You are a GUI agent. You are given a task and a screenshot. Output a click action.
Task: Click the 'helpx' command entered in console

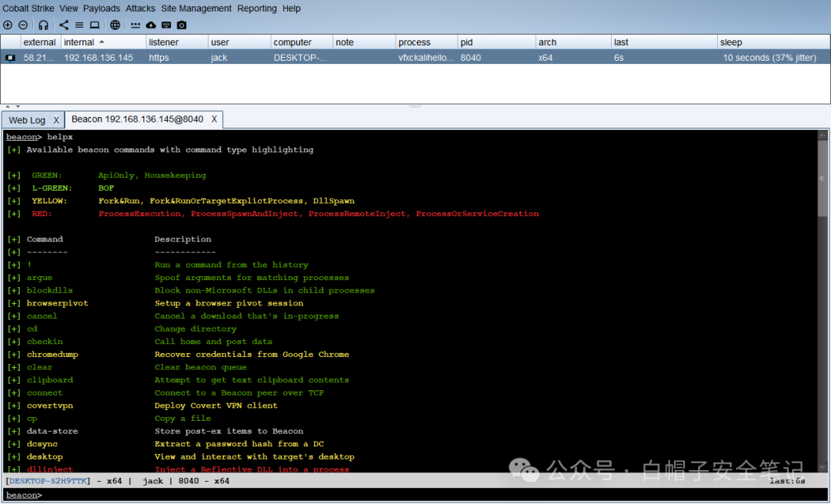point(60,137)
